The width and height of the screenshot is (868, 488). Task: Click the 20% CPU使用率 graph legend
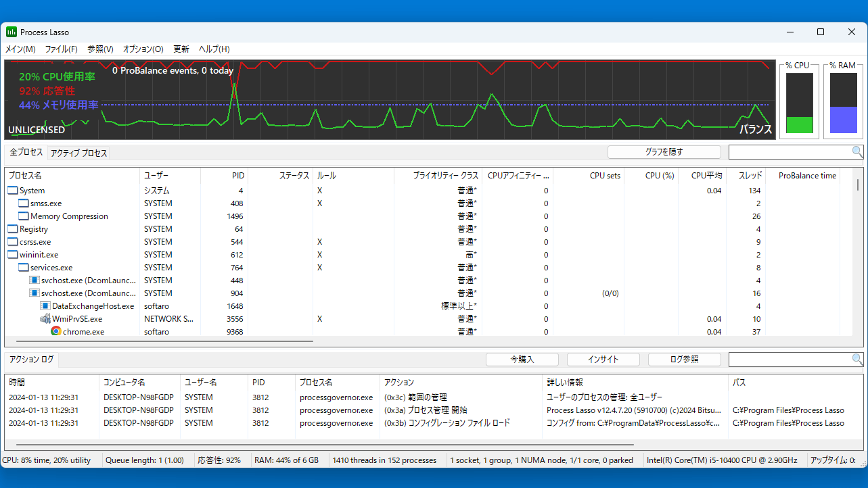57,77
